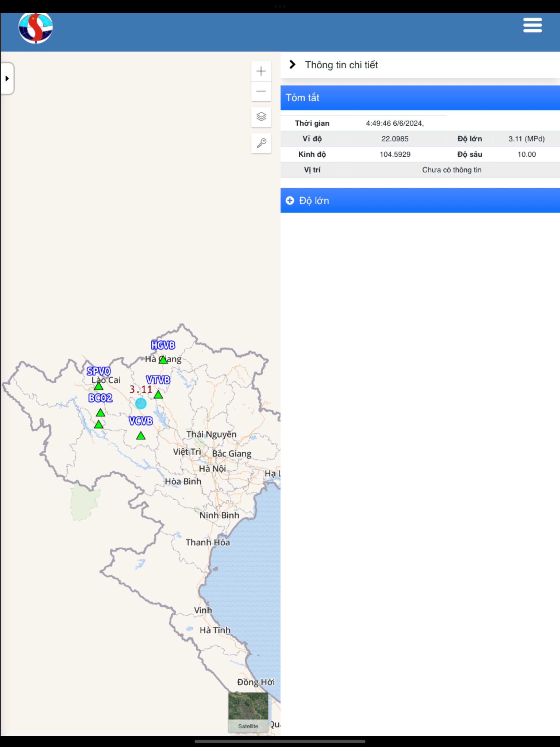
Task: Select the HGVB station triangle
Action: tap(163, 360)
